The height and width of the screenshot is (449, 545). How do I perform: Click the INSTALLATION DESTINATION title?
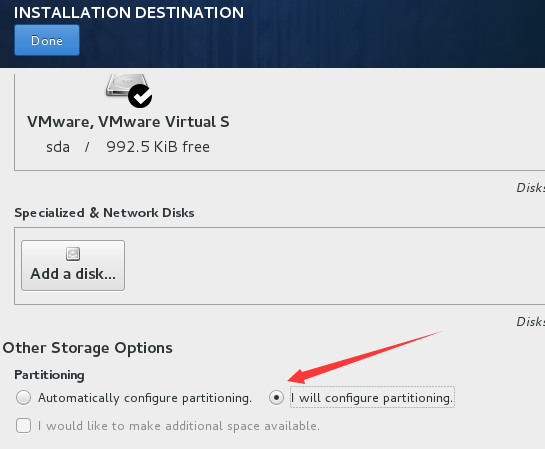129,13
